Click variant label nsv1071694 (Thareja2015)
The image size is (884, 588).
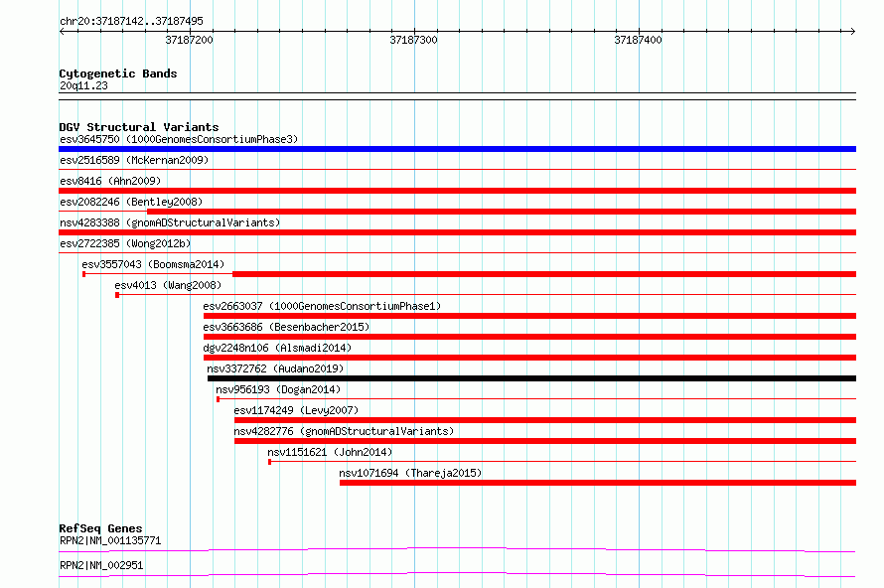pos(410,473)
